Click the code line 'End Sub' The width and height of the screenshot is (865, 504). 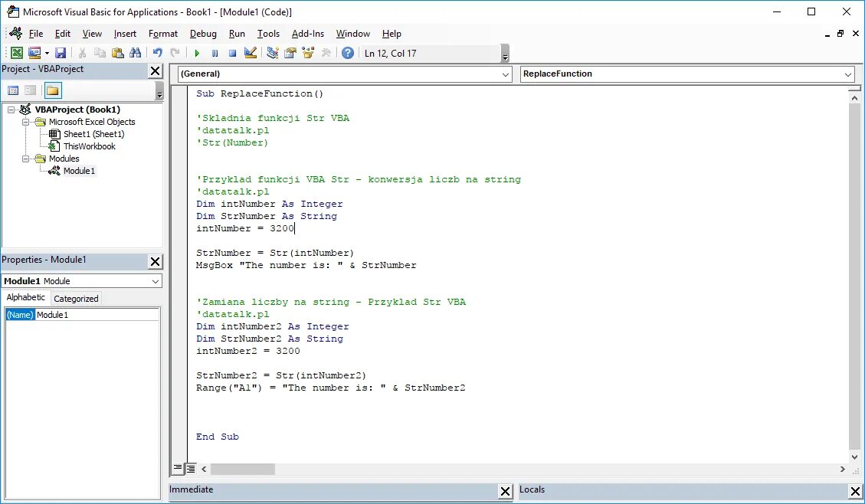pos(218,437)
